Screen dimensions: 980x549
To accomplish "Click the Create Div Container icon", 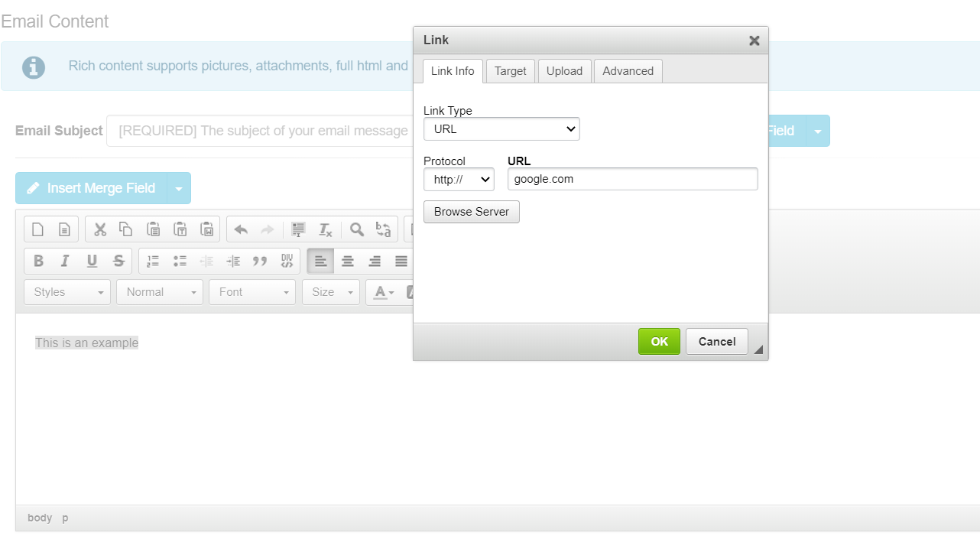I will tap(287, 261).
